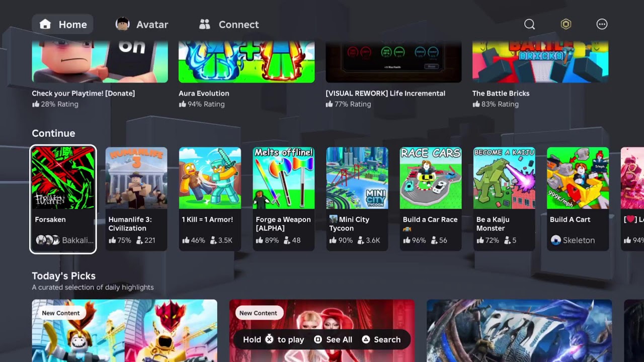Click player-count icon beside 56

click(x=434, y=240)
